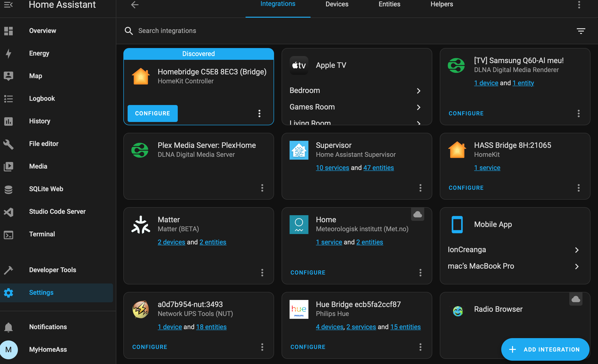Select the Map sidebar icon
This screenshot has height=364, width=598.
coord(9,76)
